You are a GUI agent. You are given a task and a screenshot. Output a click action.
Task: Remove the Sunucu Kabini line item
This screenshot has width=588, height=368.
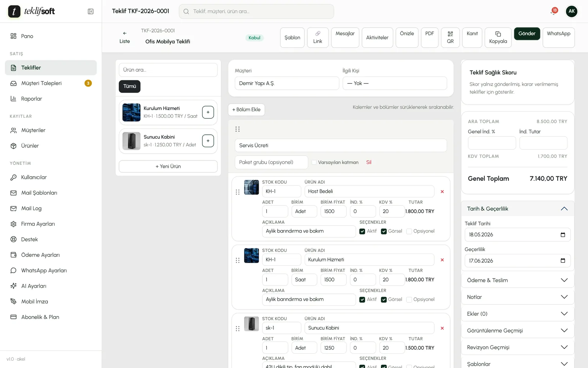(x=442, y=328)
